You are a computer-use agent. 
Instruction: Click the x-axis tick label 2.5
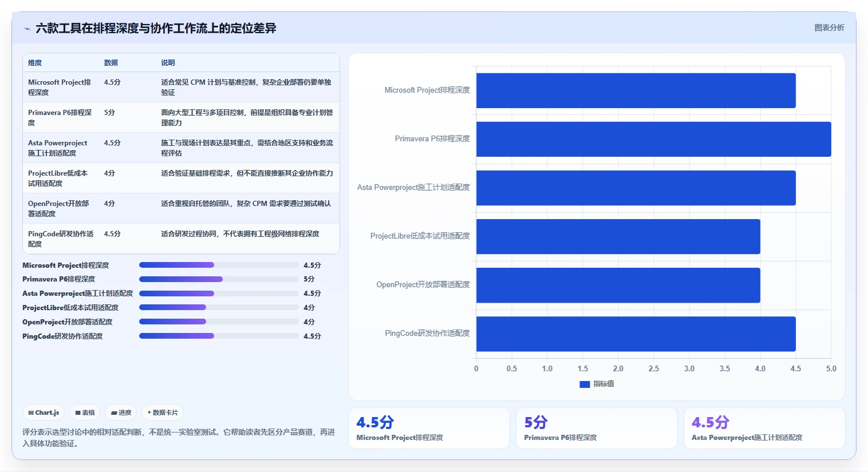click(x=653, y=369)
